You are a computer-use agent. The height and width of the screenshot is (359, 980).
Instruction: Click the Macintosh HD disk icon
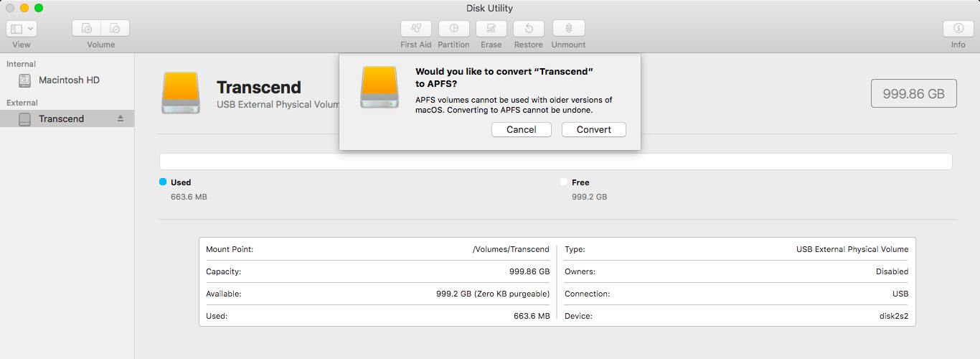point(25,80)
